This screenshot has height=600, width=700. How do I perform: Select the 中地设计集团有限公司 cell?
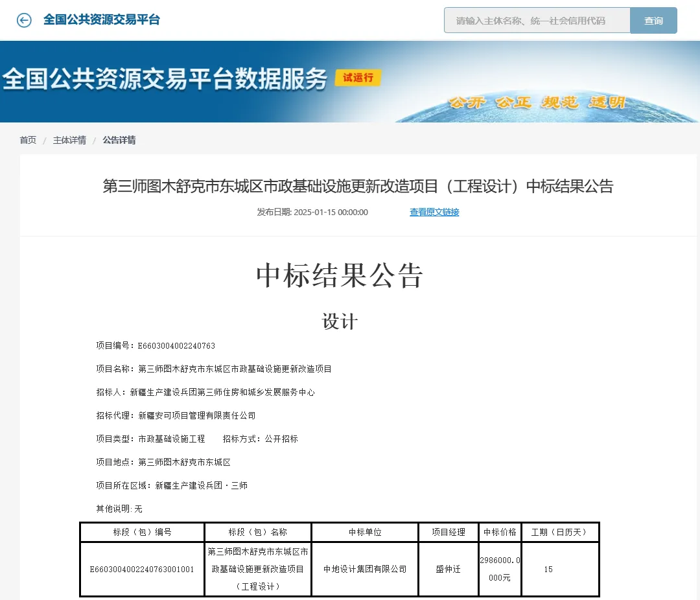(x=365, y=569)
